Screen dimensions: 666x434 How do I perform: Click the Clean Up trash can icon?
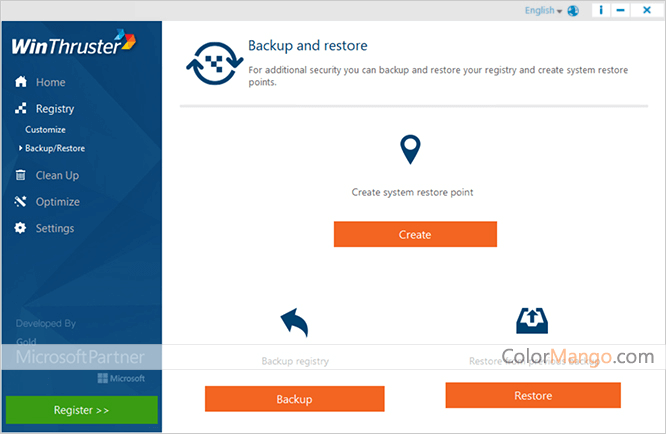coord(21,175)
